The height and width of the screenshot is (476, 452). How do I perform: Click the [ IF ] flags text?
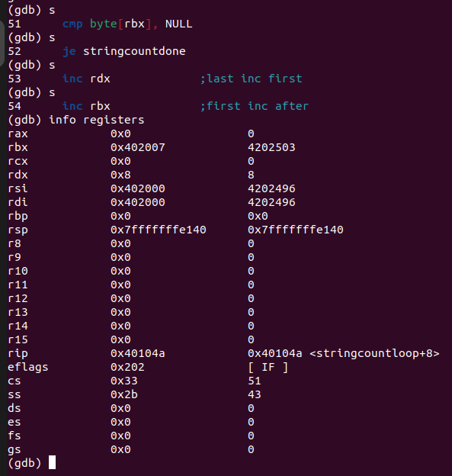point(268,368)
